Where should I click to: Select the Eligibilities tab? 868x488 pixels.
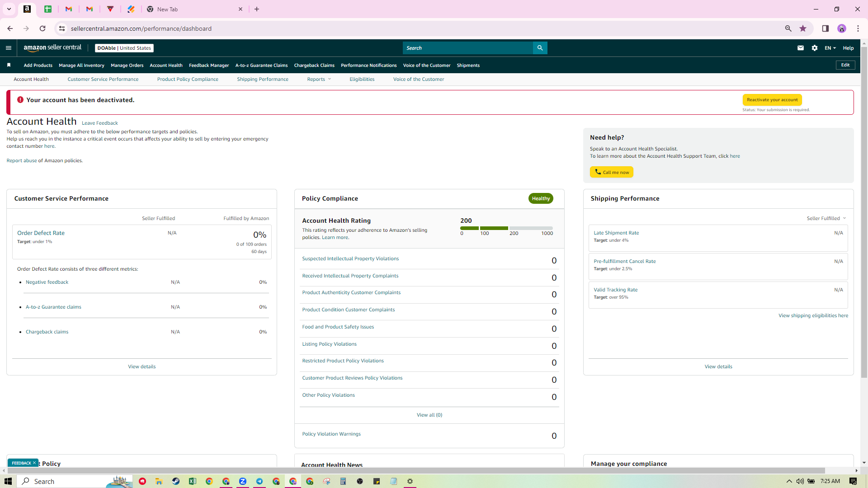pos(362,79)
